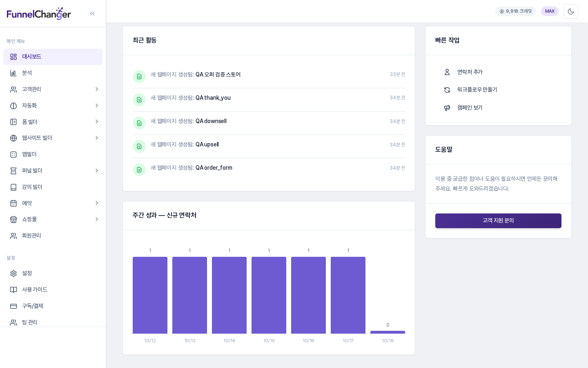Open the FunnelChanger logo home link
588x368 pixels.
39,13
